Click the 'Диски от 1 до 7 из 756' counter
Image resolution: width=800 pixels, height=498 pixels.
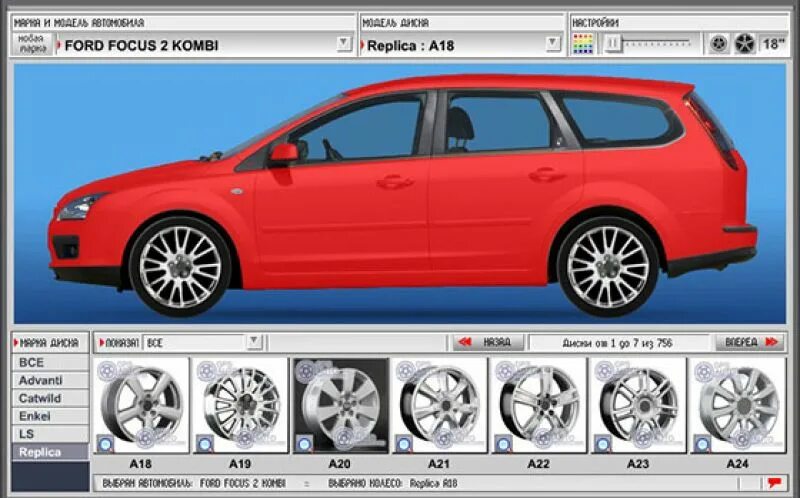pos(617,343)
